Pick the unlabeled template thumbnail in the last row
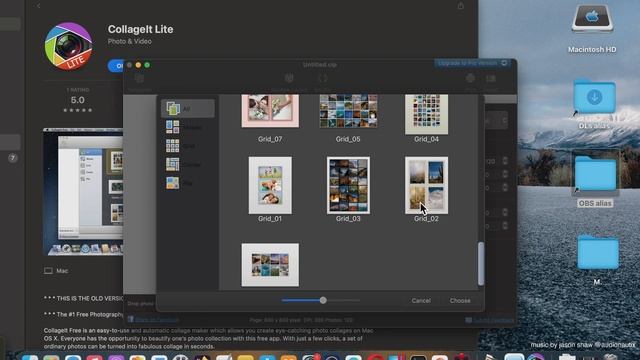Viewport: 640px width, 360px height. pos(270,265)
